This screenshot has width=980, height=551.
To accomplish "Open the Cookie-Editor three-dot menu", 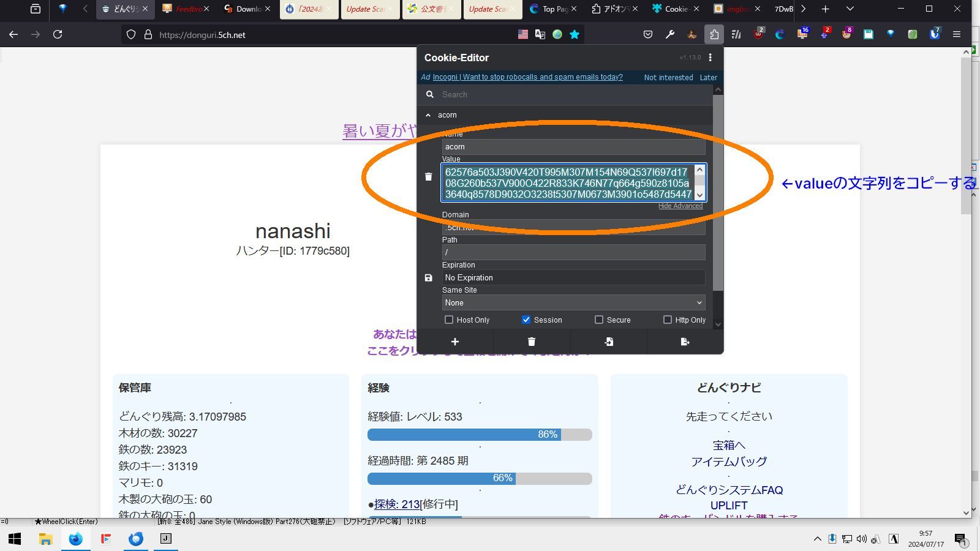I will click(710, 58).
